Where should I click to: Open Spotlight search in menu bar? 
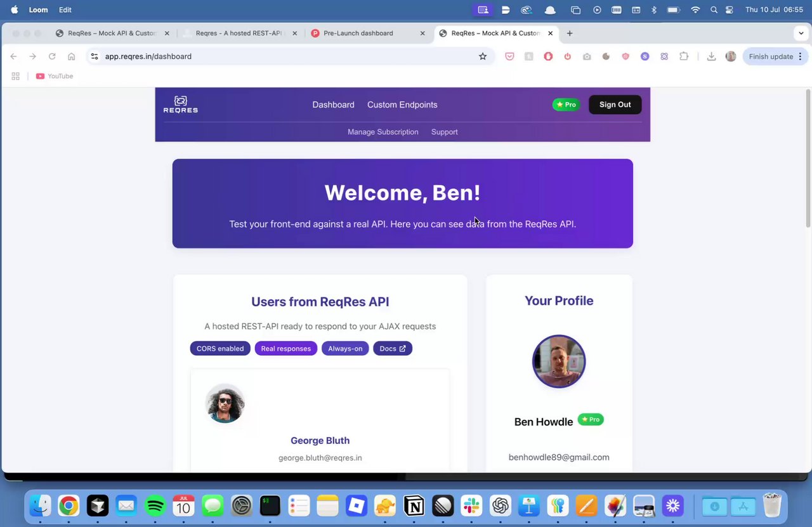click(714, 10)
